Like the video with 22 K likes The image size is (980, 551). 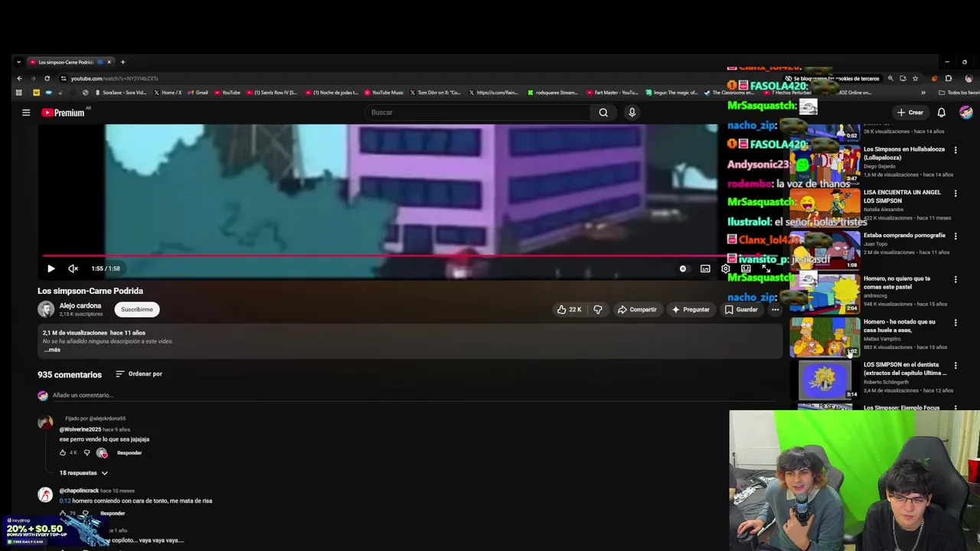click(x=569, y=309)
